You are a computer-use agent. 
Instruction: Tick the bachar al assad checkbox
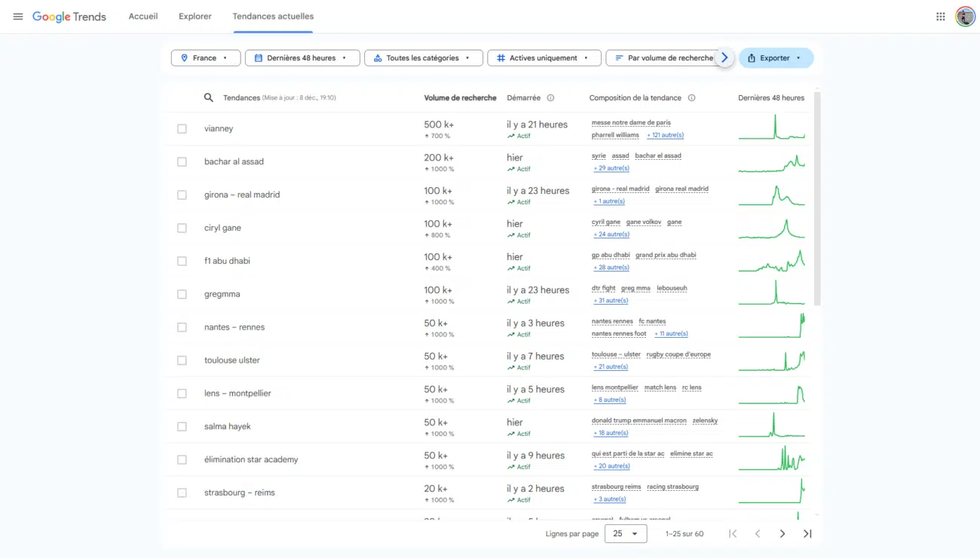(182, 162)
